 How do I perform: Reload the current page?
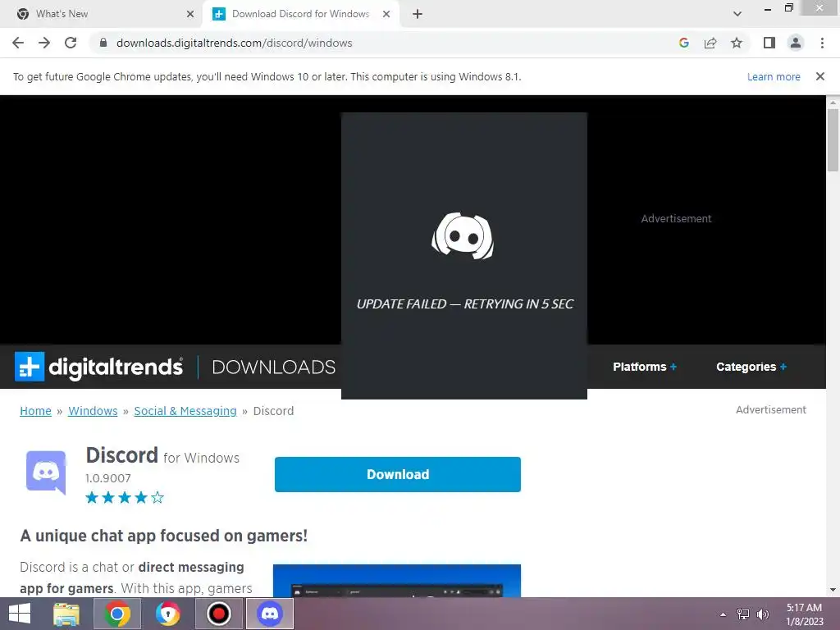[71, 43]
